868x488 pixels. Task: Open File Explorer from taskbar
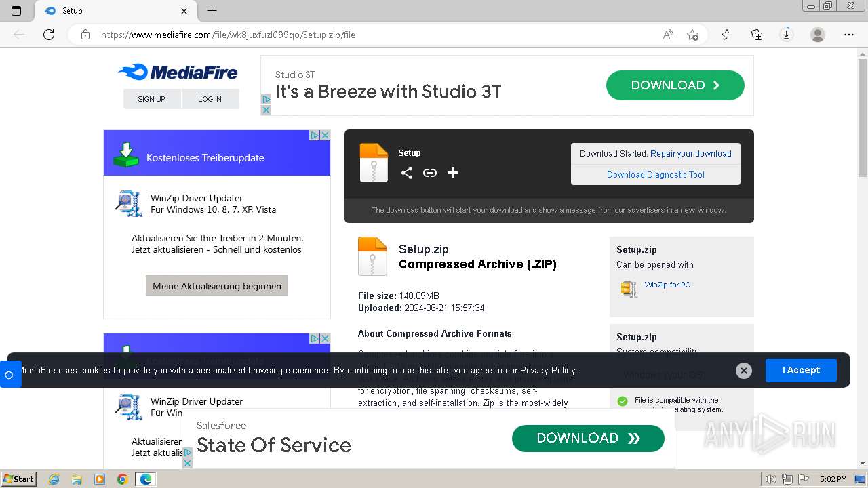[77, 479]
